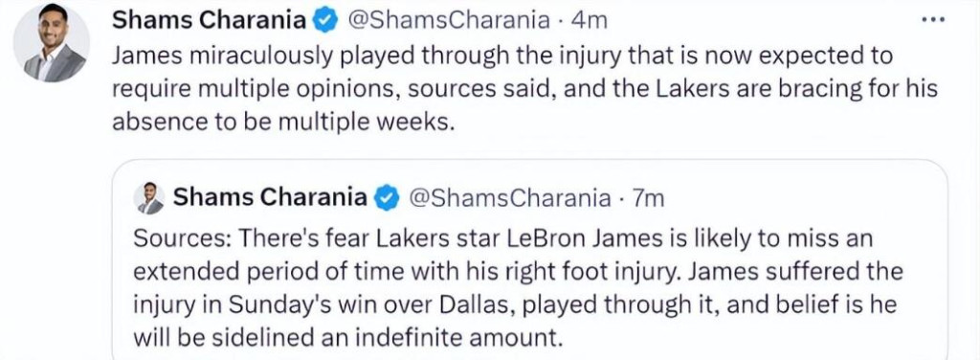Click the line "absence to be multiple weeks."
Viewport: 980px width, 360px height.
[x=281, y=123]
